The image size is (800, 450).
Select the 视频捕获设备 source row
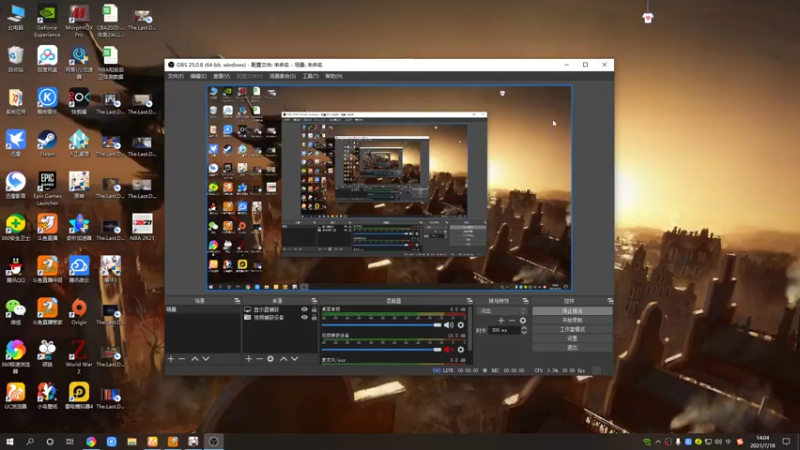280,317
